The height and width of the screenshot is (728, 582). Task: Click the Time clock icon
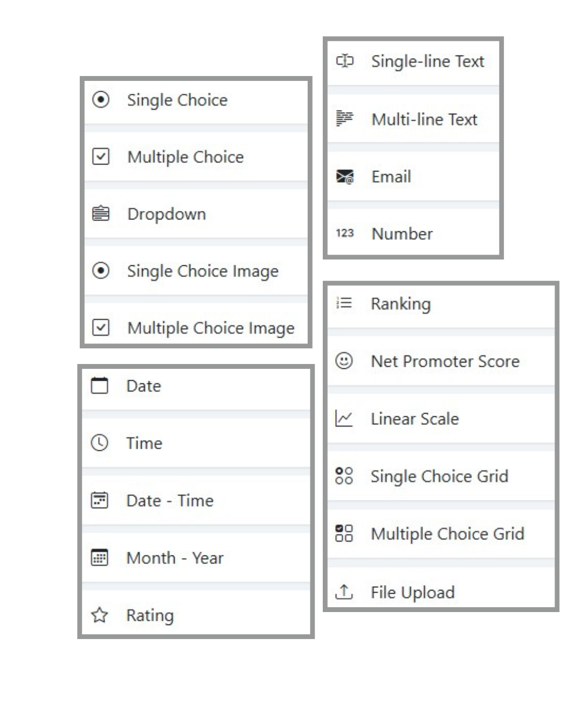click(100, 443)
